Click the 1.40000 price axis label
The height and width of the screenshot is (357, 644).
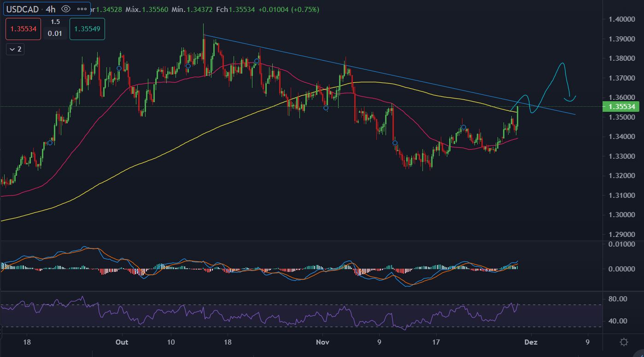point(622,19)
